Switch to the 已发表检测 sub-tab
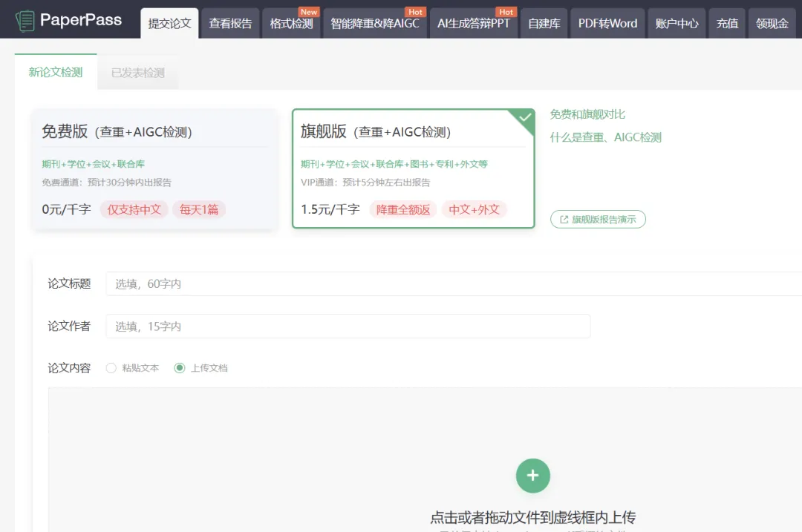The width and height of the screenshot is (802, 532). pyautogui.click(x=138, y=73)
